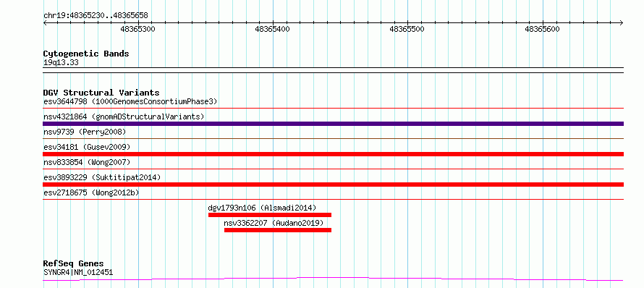Viewport: 644px width, 288px height.
Task: Click the red nsv3362207 variant bar
Action: point(278,230)
